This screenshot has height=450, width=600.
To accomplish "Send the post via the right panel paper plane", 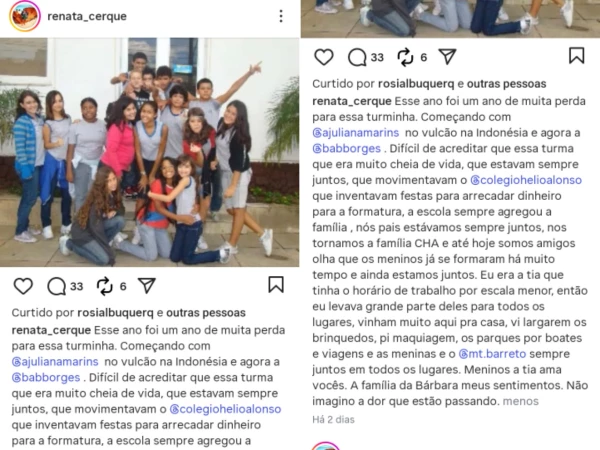I will tap(448, 57).
